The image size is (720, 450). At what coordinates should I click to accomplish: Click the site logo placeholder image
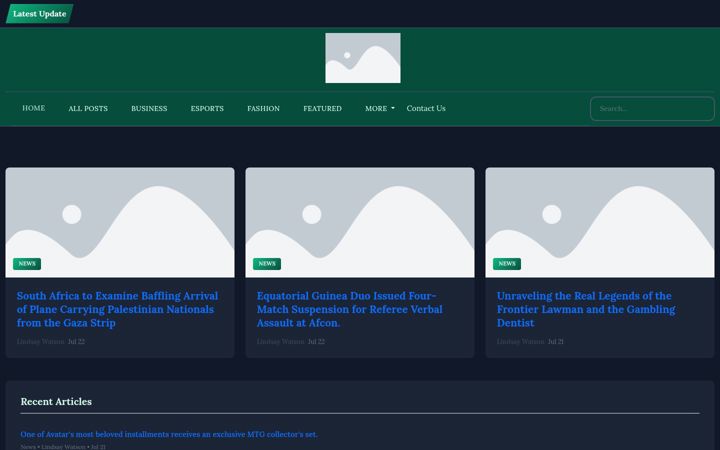(363, 58)
